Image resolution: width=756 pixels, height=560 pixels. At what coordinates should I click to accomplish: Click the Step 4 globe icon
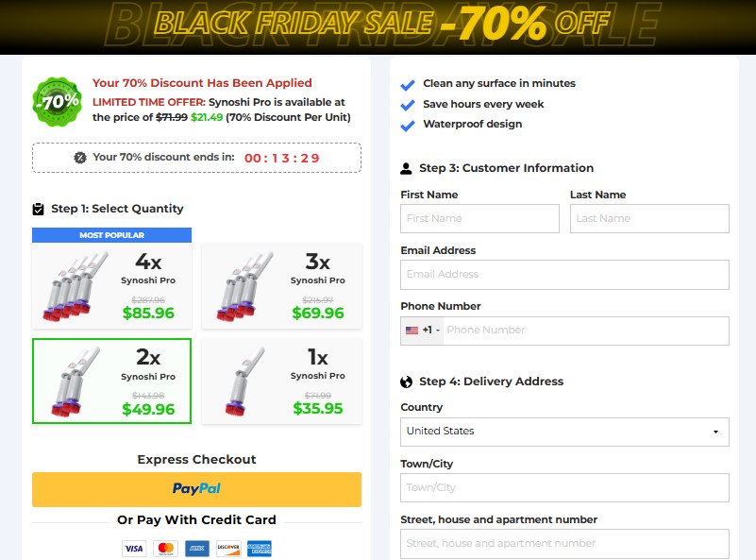click(407, 382)
